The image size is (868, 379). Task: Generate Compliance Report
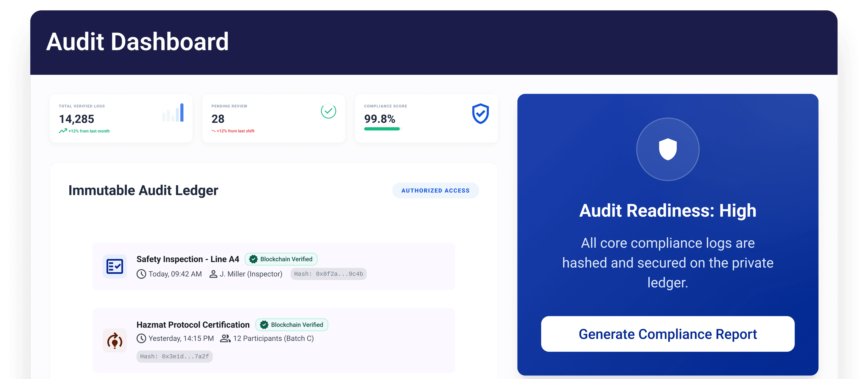point(668,334)
